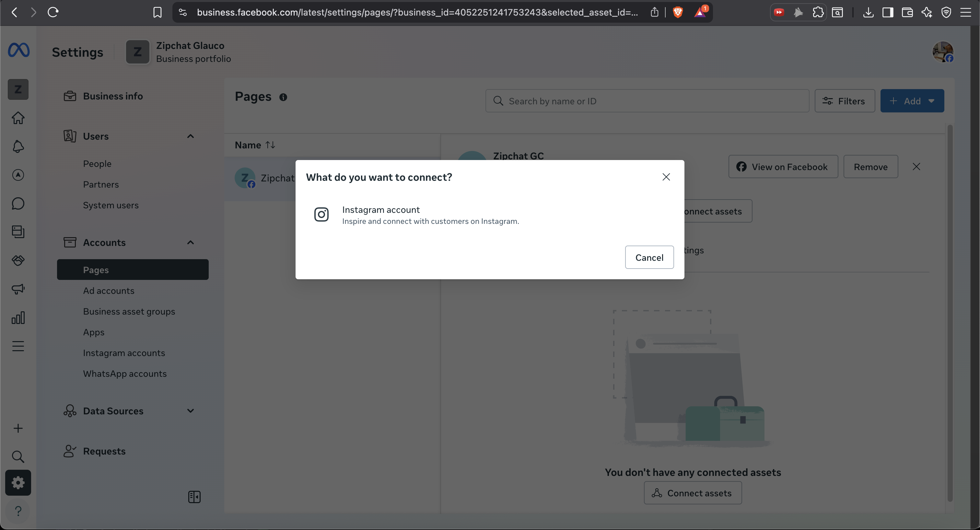The width and height of the screenshot is (980, 530).
Task: Click Brave Shields lion icon
Action: 678,13
